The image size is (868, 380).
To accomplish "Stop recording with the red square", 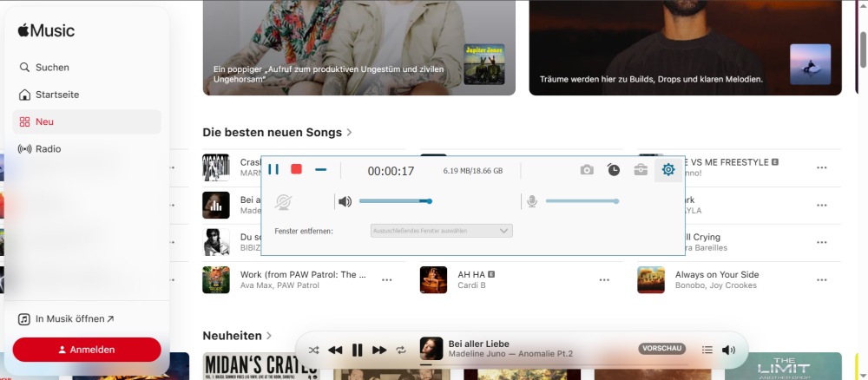I will 296,169.
